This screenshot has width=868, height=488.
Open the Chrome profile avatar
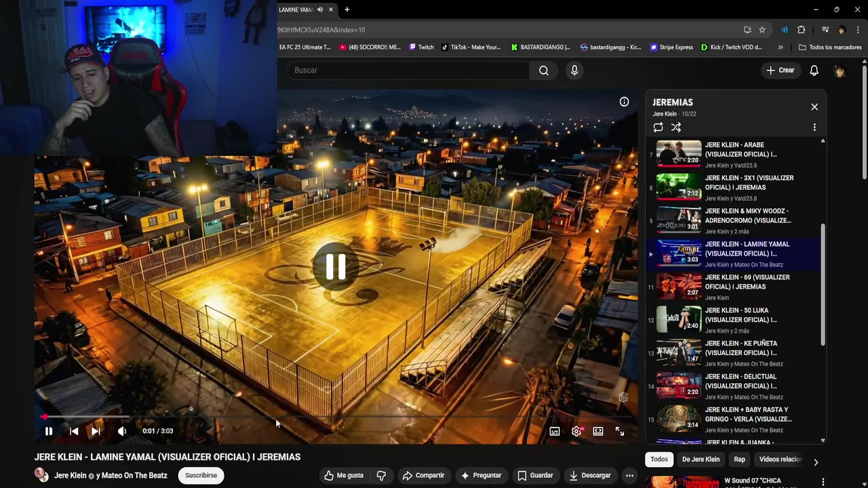coord(842,30)
